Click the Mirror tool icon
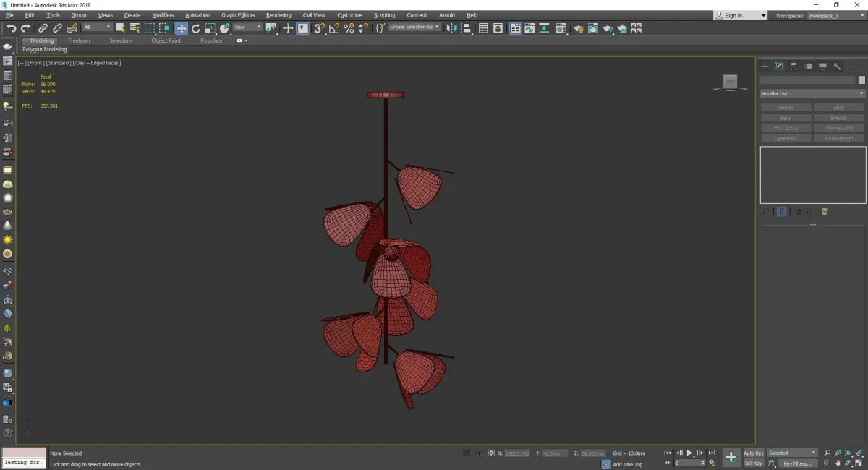 (x=452, y=28)
